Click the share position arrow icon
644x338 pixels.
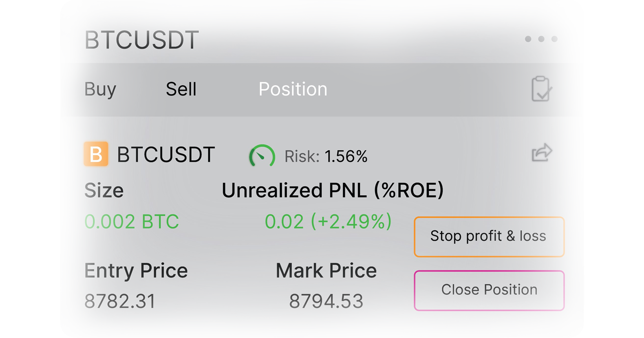(x=542, y=153)
